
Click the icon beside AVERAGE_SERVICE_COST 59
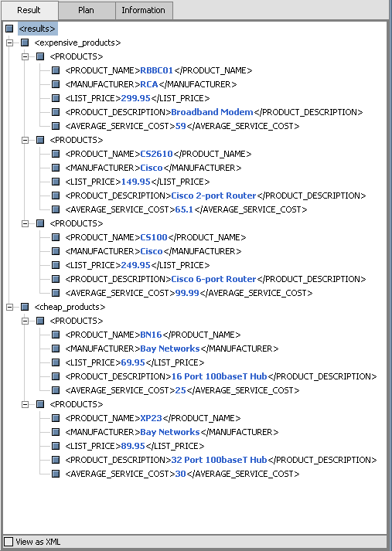(56, 126)
